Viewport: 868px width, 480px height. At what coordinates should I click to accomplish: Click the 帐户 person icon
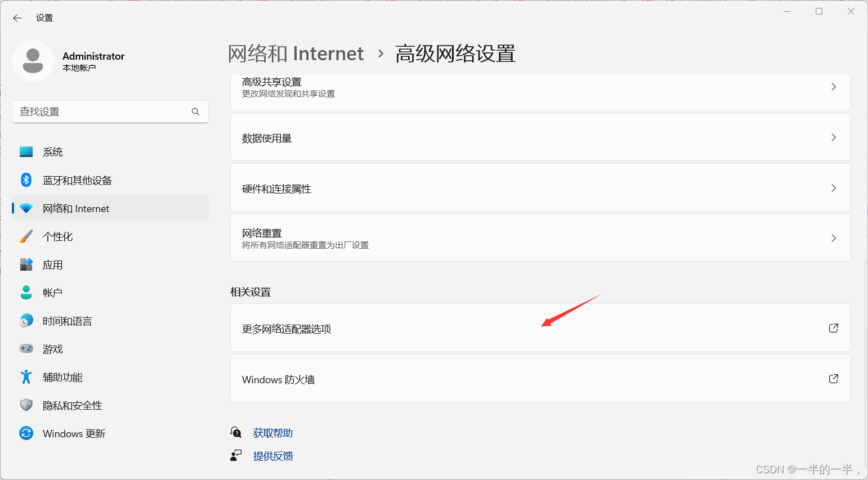[x=26, y=293]
